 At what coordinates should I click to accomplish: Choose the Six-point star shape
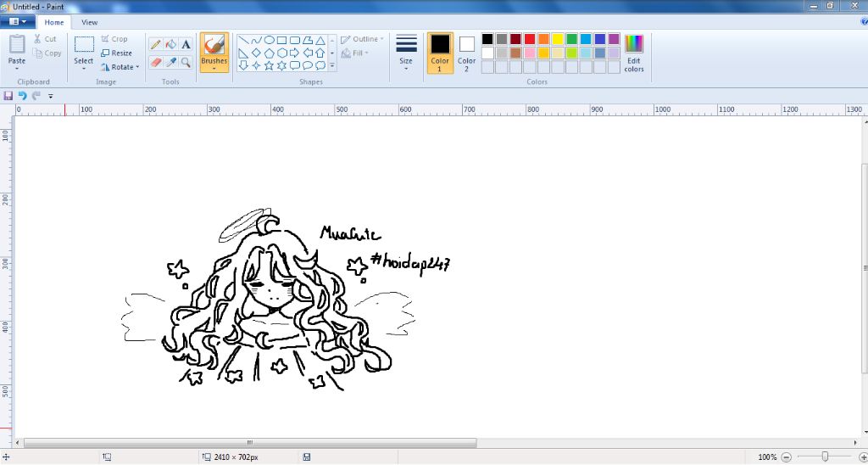point(281,65)
